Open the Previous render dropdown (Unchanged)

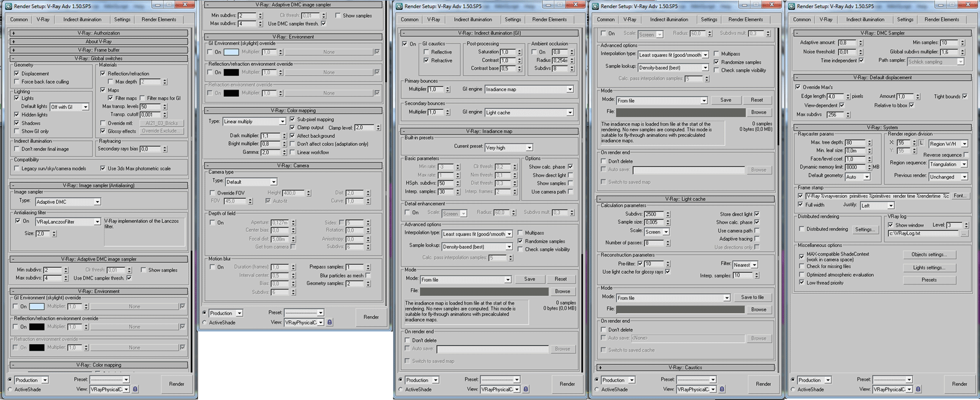(948, 177)
